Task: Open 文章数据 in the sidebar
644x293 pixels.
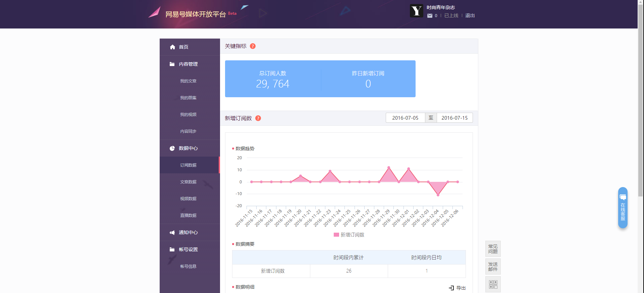Action: click(x=188, y=182)
